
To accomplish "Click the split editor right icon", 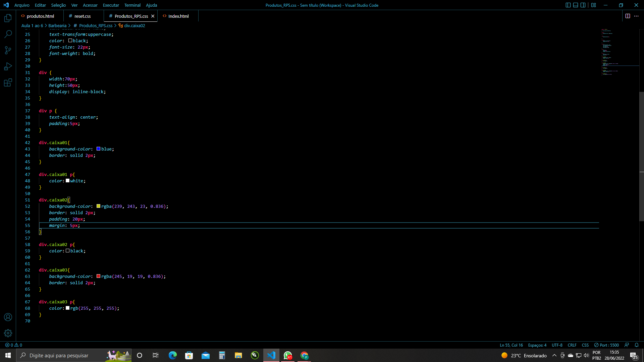I will [628, 16].
